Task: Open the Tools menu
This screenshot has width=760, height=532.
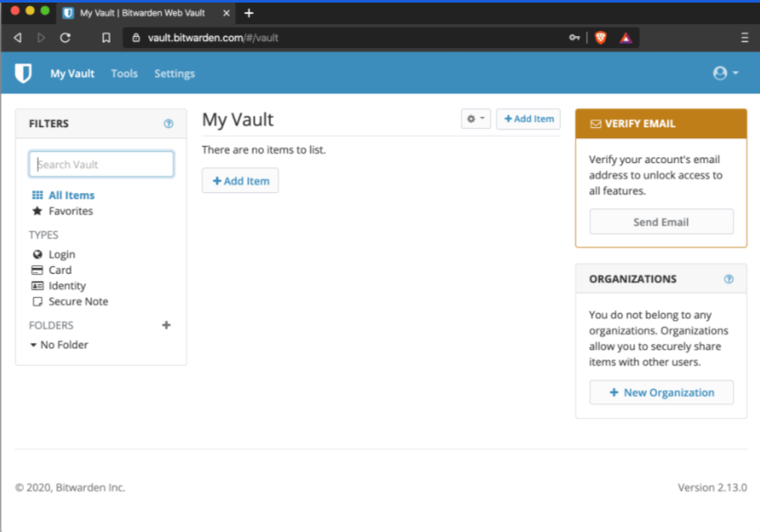Action: 124,74
